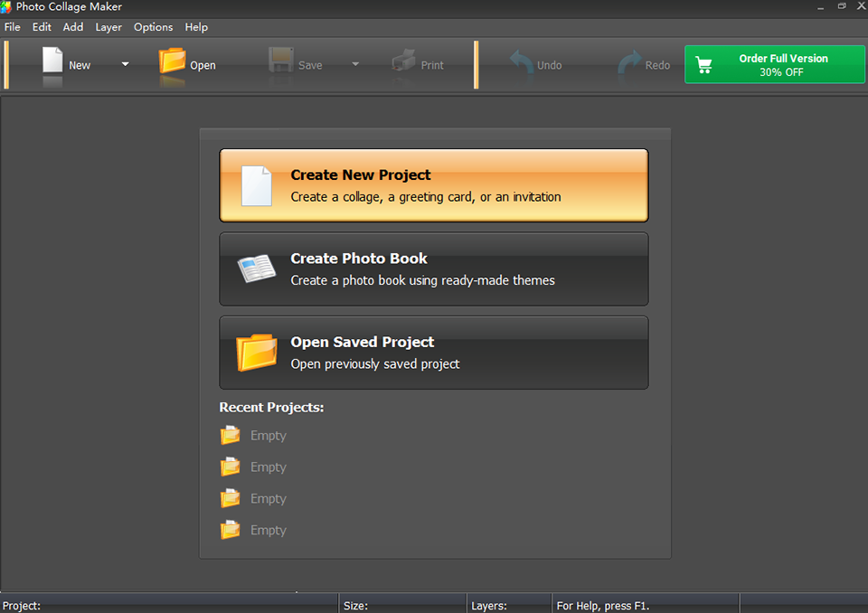
Task: Click Open Saved Project button
Action: pyautogui.click(x=434, y=353)
